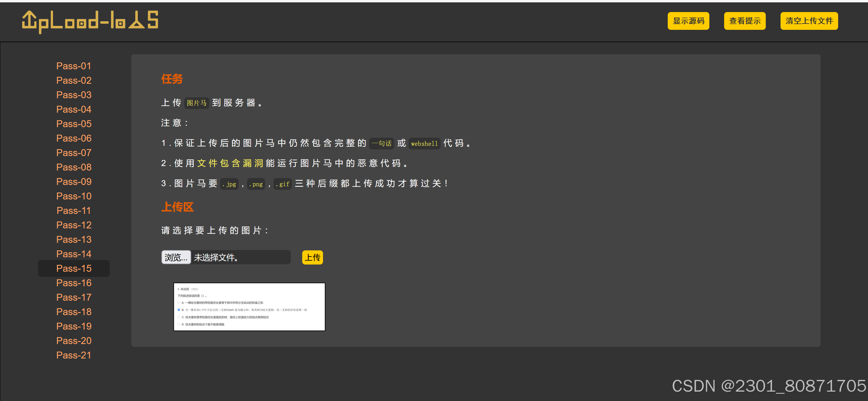Navigate to Pass-18

pos(74,312)
